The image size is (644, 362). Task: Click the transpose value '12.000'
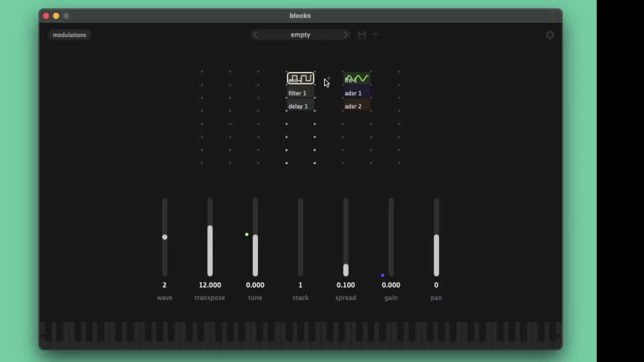(x=210, y=285)
